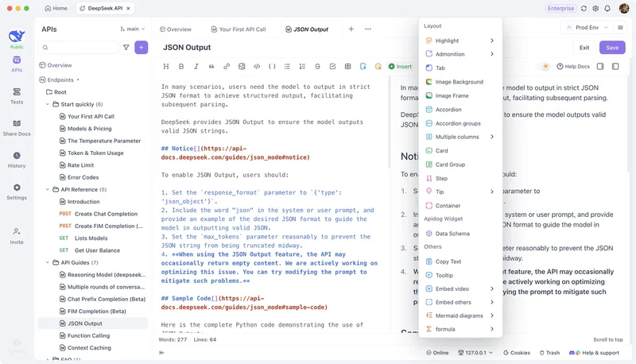Screen dimensions: 636x364
Task: Open Help Docs link
Action: coord(572,67)
